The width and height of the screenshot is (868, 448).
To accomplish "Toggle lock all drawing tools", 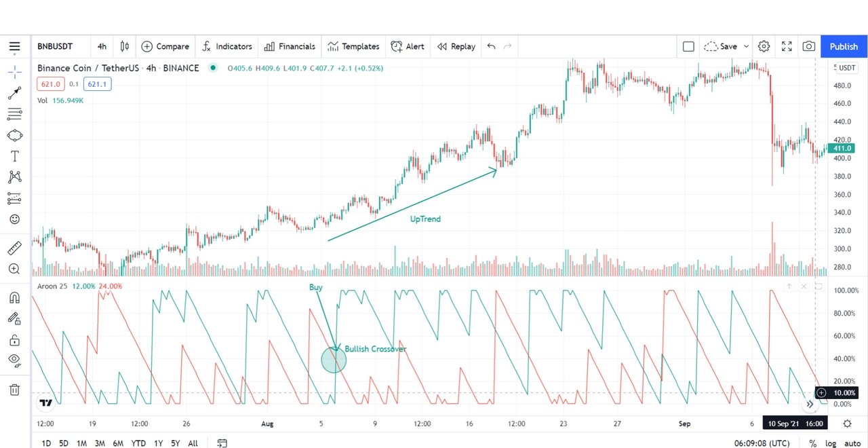I will click(x=14, y=339).
